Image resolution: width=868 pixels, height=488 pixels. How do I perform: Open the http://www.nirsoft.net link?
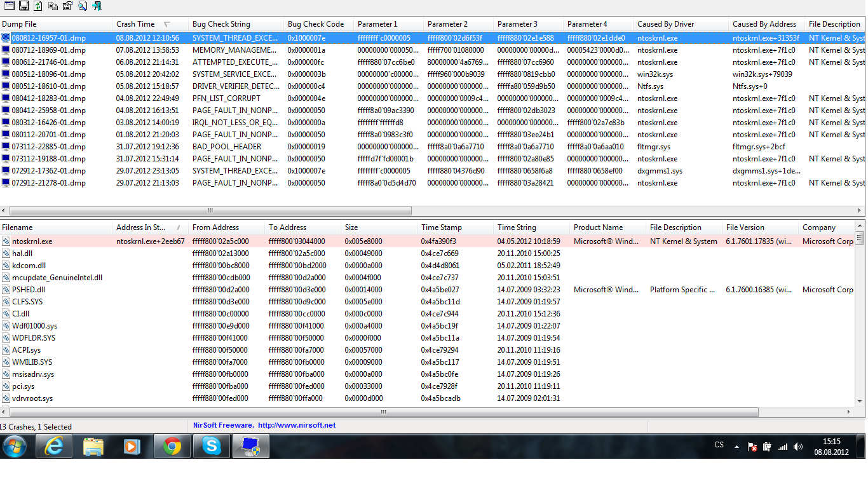297,426
